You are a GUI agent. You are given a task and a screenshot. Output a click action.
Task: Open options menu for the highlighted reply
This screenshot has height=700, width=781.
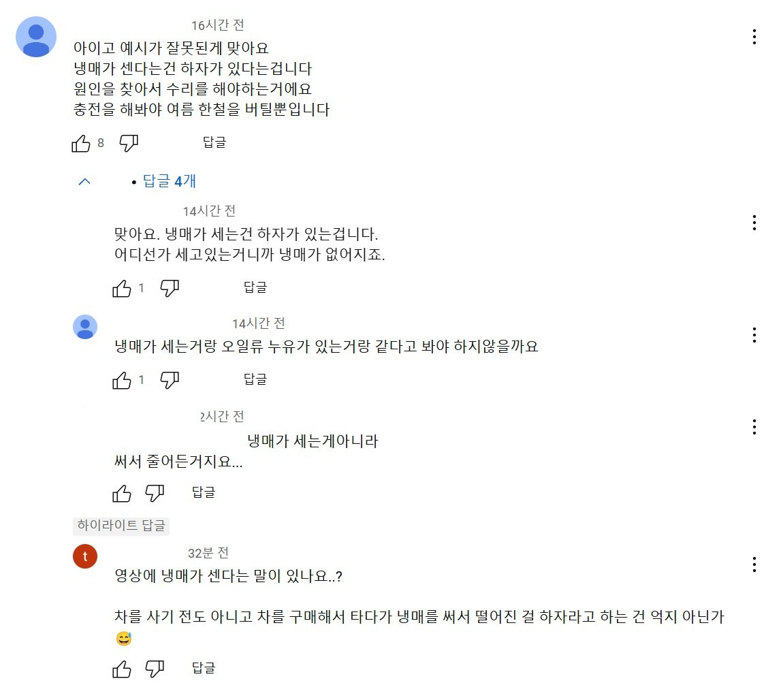[754, 564]
